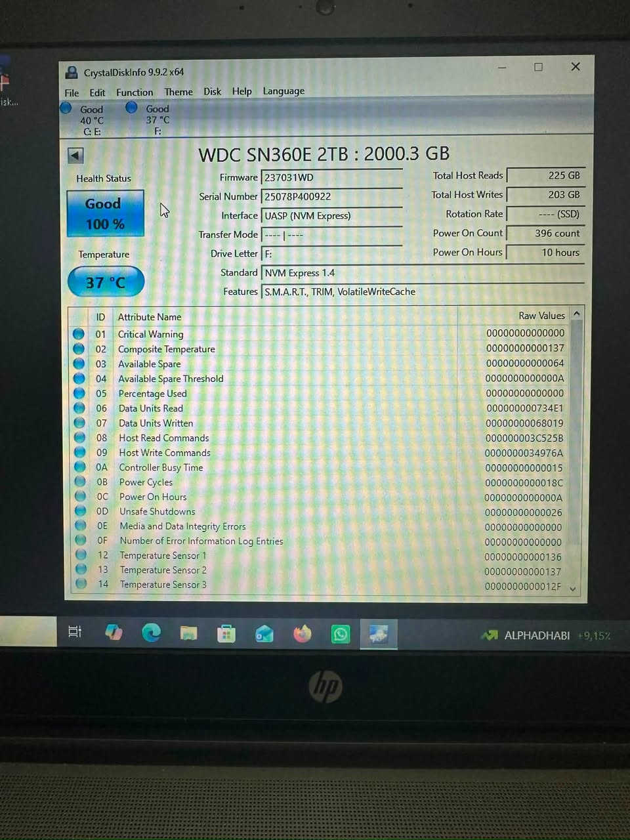Click the 37 °C temperature button

coord(106,282)
